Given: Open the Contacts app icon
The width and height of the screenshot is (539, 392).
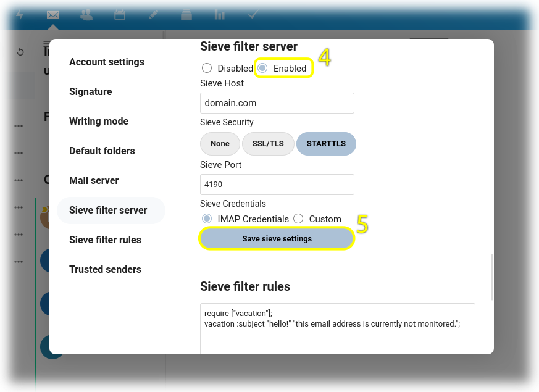Looking at the screenshot, I should (86, 15).
